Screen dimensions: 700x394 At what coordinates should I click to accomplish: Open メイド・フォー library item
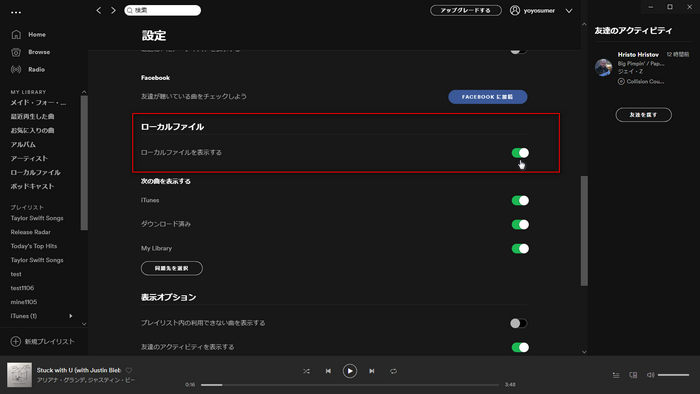(38, 103)
